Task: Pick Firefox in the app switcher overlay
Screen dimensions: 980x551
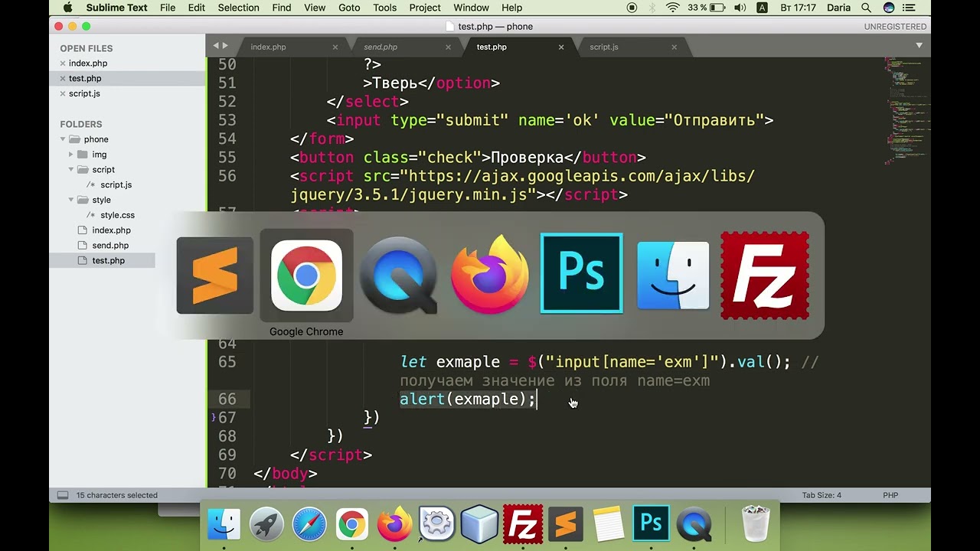Action: (x=490, y=275)
